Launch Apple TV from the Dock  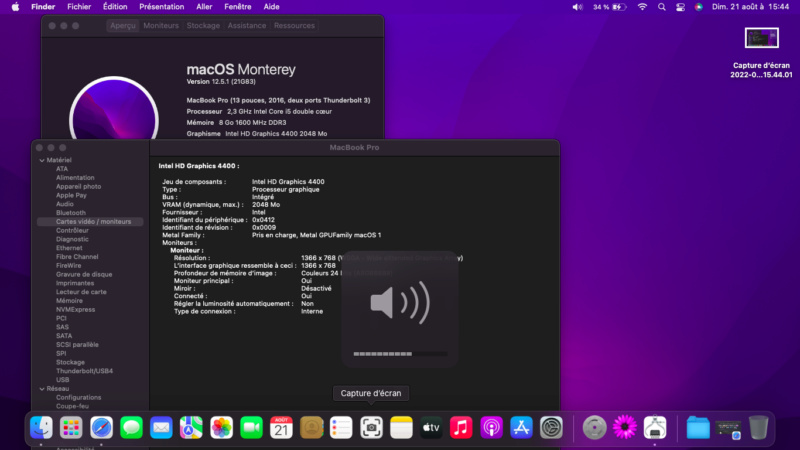[431, 428]
